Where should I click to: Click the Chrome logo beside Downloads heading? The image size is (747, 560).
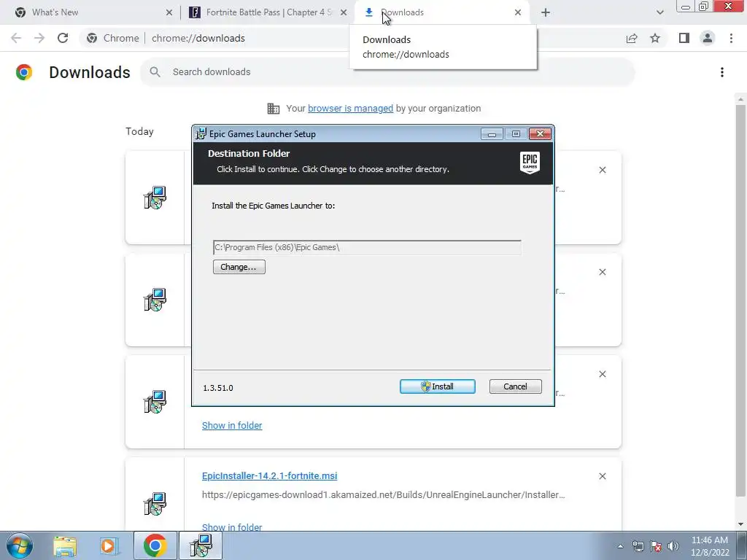(24, 72)
